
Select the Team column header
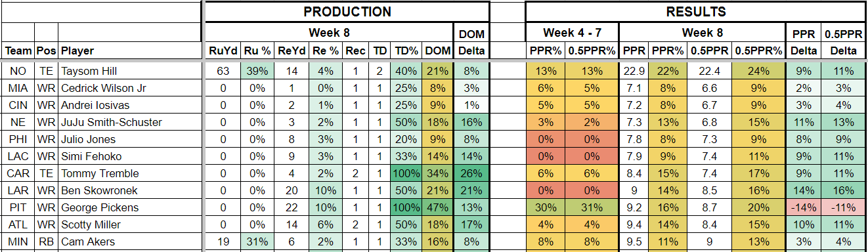point(17,51)
